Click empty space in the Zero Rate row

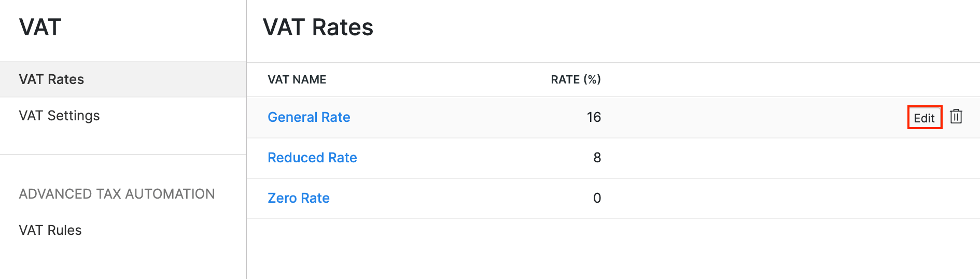coord(752,198)
